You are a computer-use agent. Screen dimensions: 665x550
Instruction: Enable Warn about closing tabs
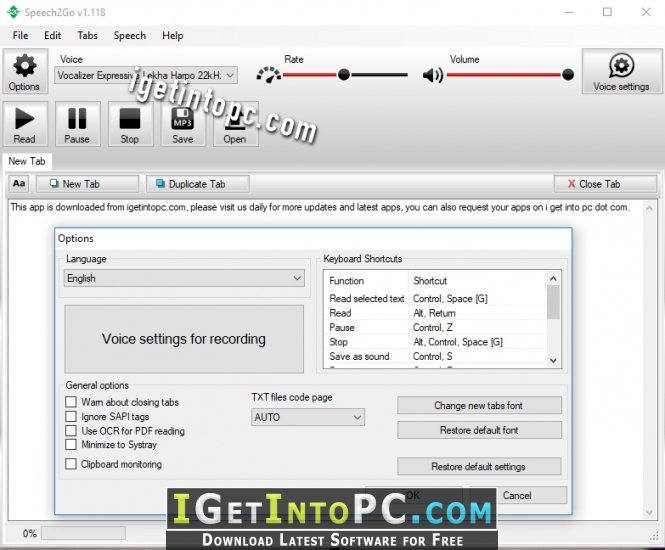point(71,402)
